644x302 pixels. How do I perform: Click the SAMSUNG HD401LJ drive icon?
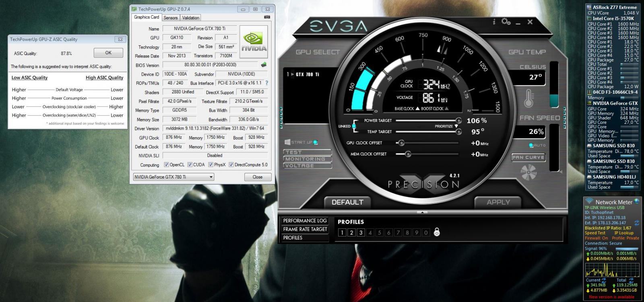(x=589, y=177)
